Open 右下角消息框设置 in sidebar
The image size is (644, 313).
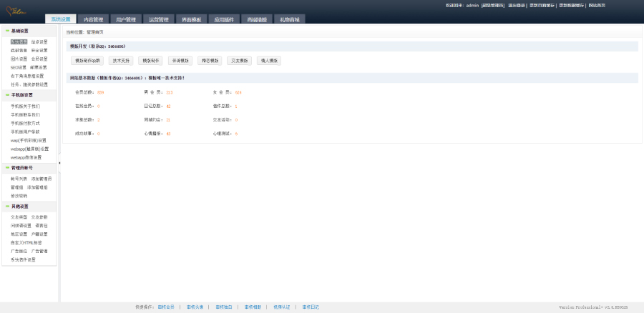pos(27,76)
